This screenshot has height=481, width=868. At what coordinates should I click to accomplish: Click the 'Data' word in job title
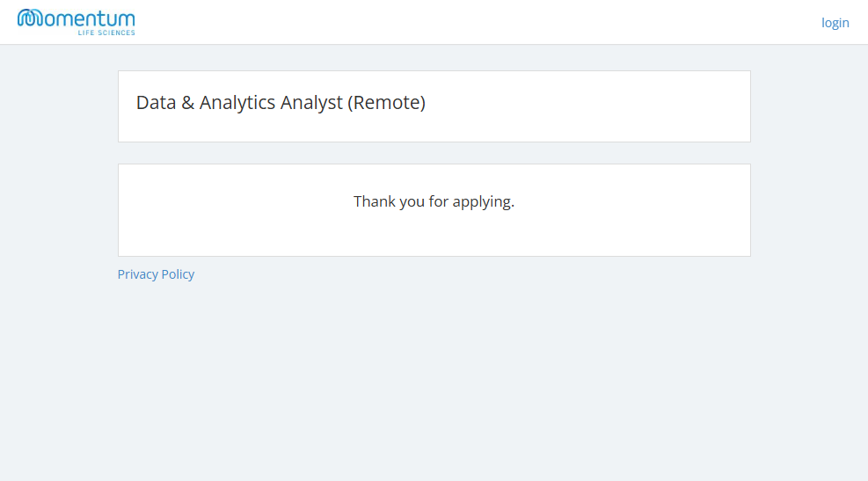coord(157,103)
